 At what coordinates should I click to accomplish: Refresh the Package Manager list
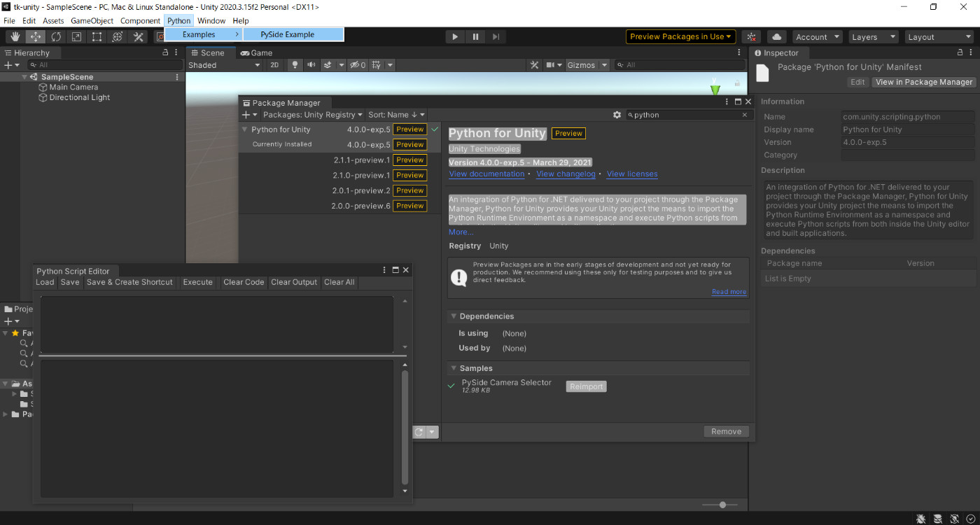(x=419, y=432)
